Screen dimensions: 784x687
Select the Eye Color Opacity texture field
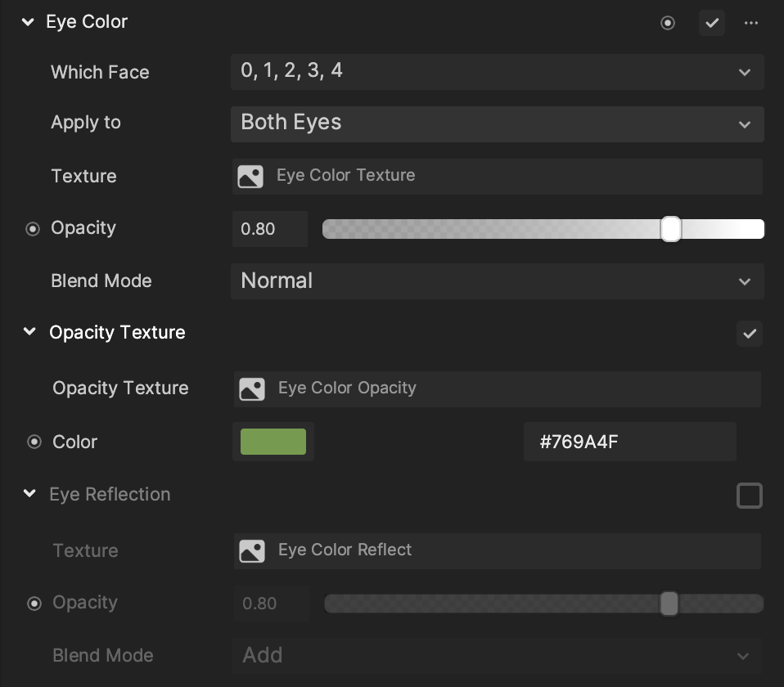pos(498,389)
